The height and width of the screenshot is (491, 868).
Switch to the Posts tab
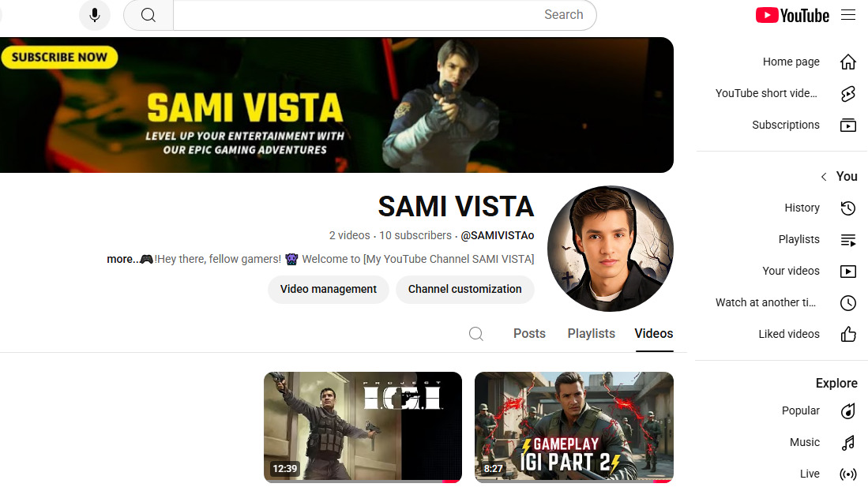coord(529,334)
